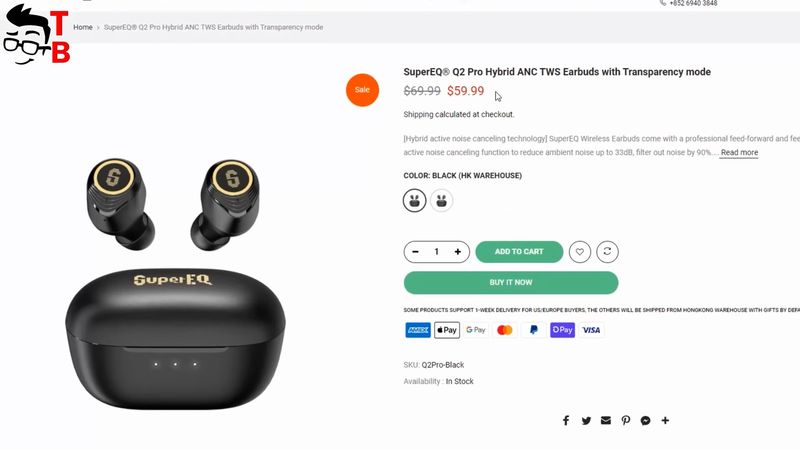This screenshot has height=450, width=800.
Task: Open more sharing options plus icon
Action: (665, 420)
